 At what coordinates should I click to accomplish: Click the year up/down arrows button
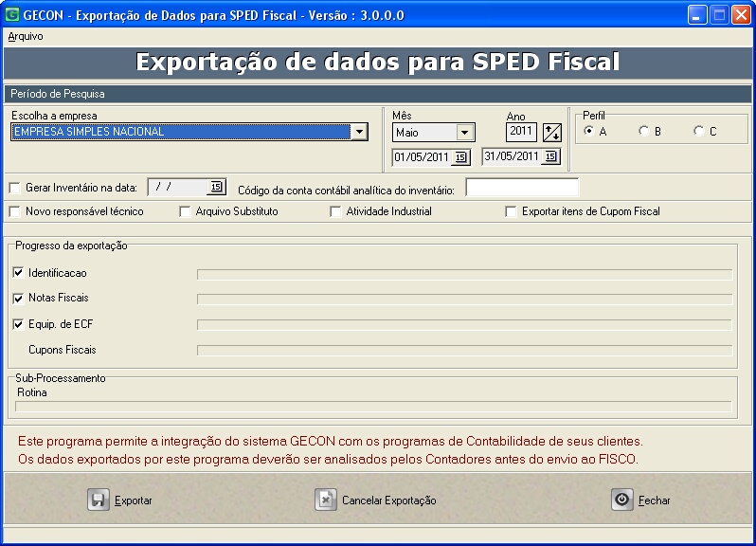(552, 132)
